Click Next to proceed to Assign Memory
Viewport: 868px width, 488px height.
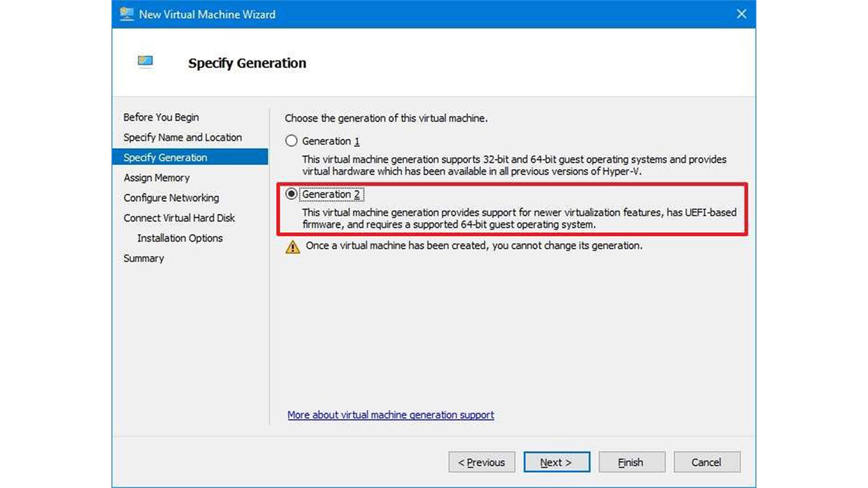coord(555,462)
